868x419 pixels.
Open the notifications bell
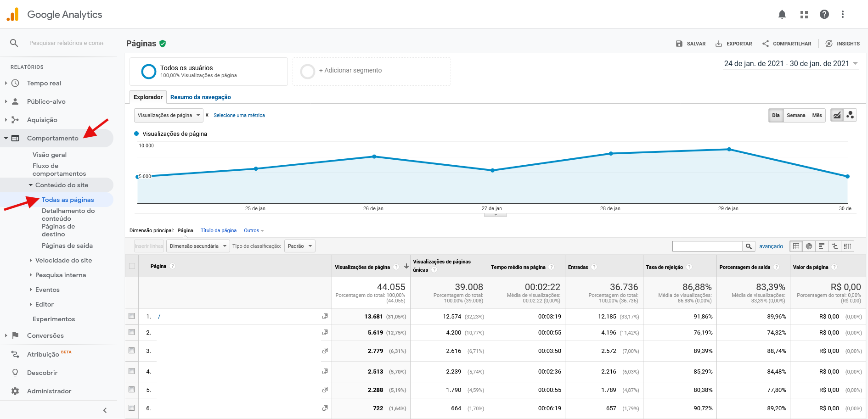tap(782, 14)
